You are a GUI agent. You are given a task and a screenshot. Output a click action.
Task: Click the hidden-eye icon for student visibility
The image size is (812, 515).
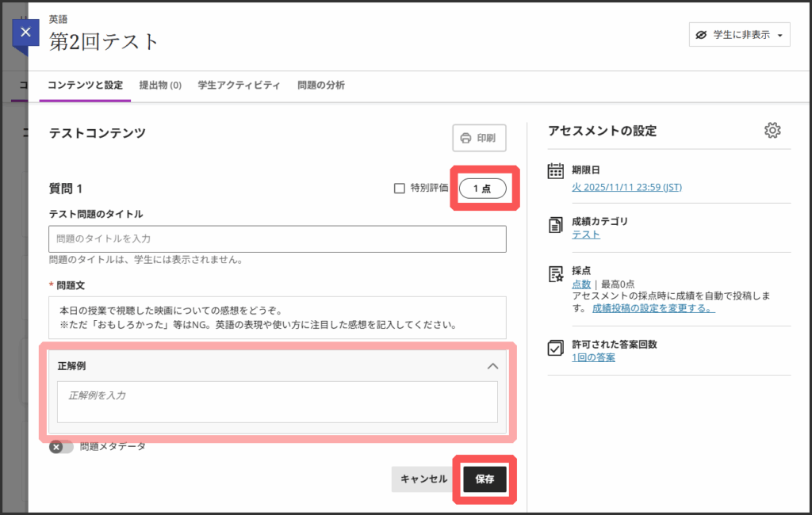(701, 35)
